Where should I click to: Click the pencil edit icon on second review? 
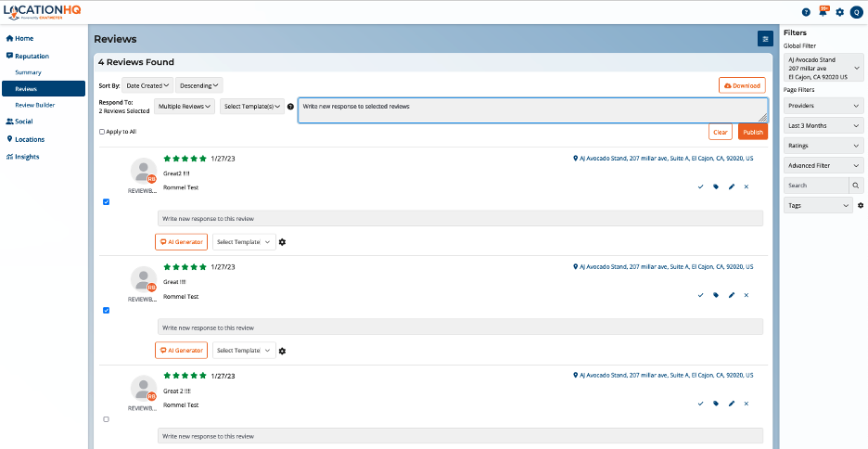(x=731, y=295)
